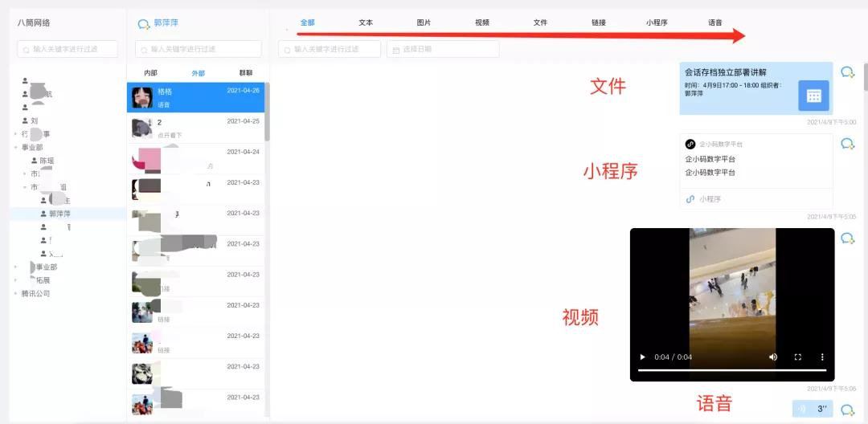Viewport: 868px width, 424px height.
Task: Click the 小程序 link label in card footer
Action: pyautogui.click(x=711, y=199)
